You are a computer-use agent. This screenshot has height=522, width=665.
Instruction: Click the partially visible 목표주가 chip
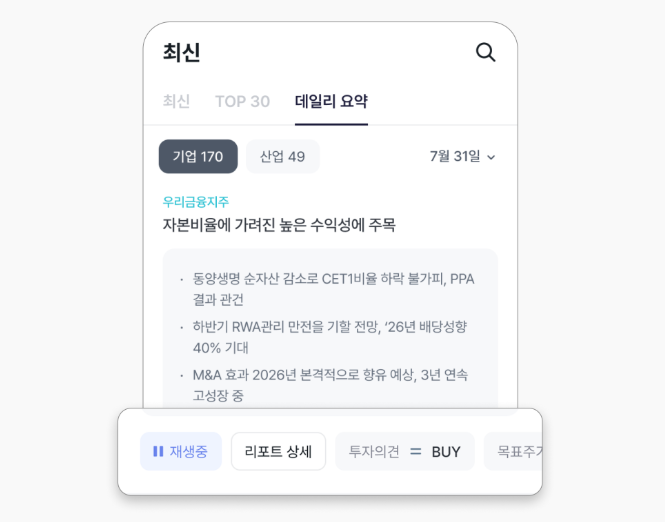[x=513, y=451]
